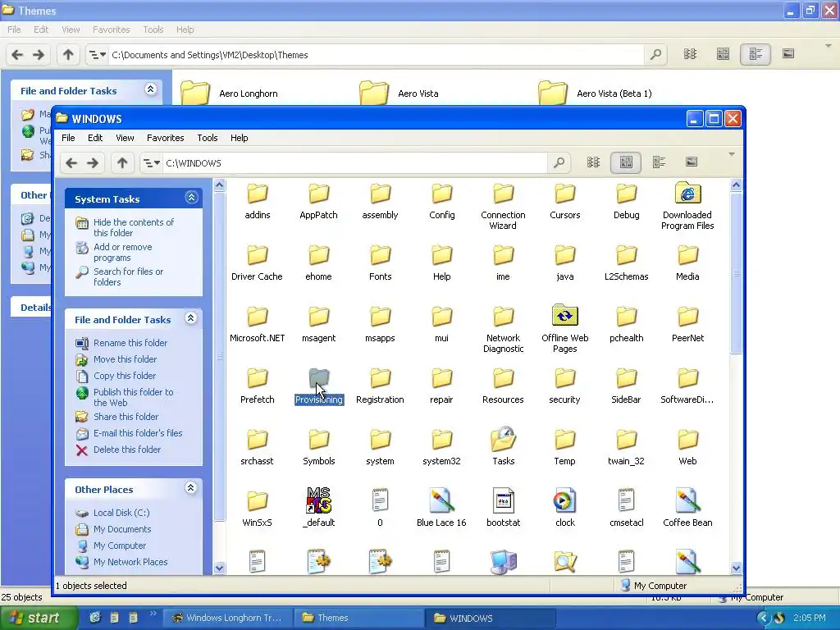Collapse File and Folder Tasks in WINDOWS window
840x630 pixels.
[x=190, y=318]
